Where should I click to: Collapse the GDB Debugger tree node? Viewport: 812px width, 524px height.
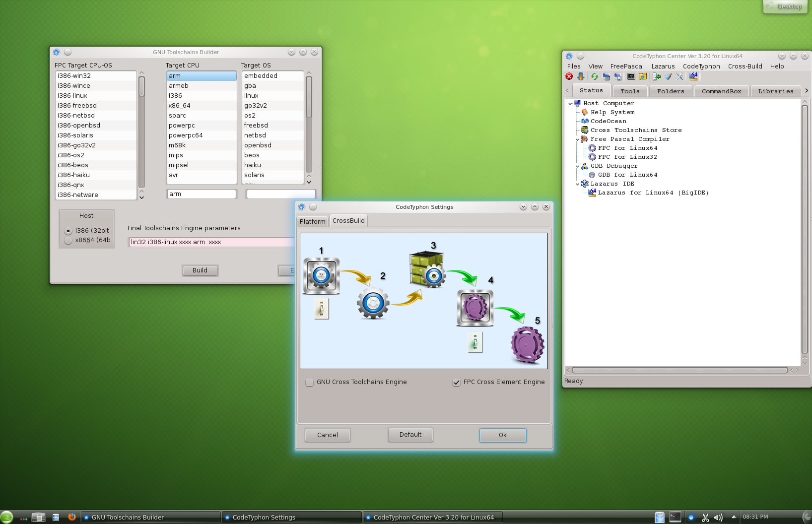point(577,166)
